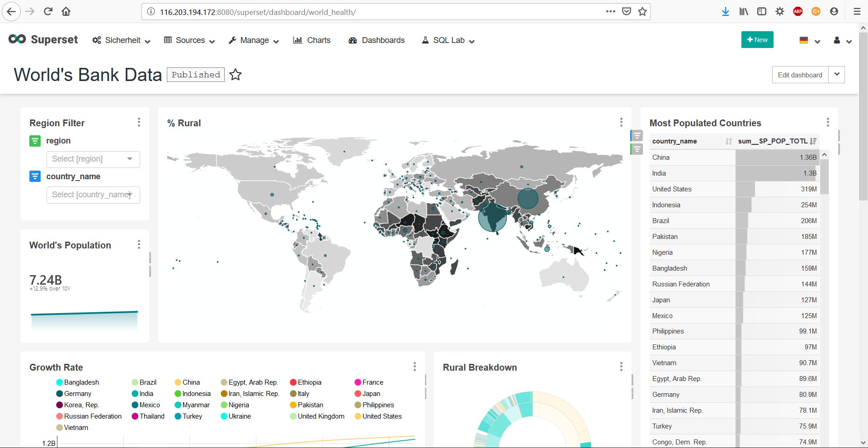868x448 pixels.
Task: Click the Superset logo
Action: pos(43,40)
